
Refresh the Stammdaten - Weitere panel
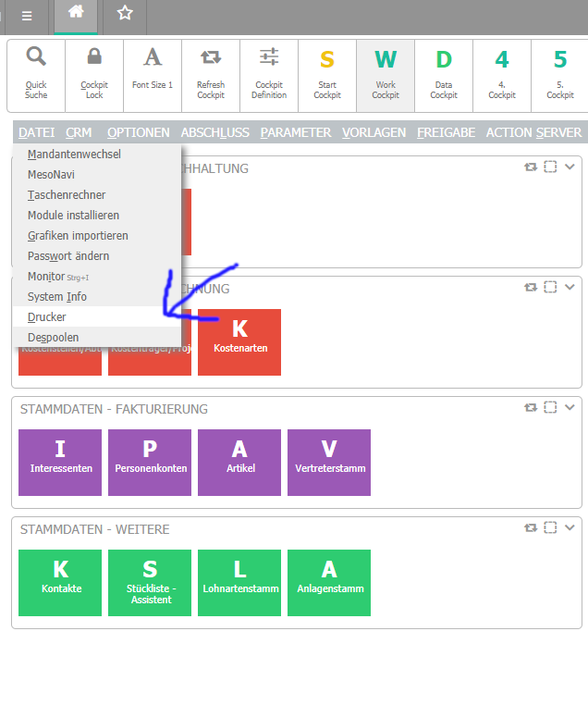[x=531, y=527]
